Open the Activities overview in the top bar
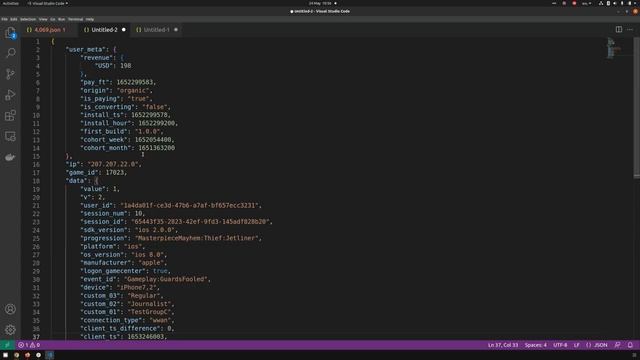 click(x=10, y=3)
